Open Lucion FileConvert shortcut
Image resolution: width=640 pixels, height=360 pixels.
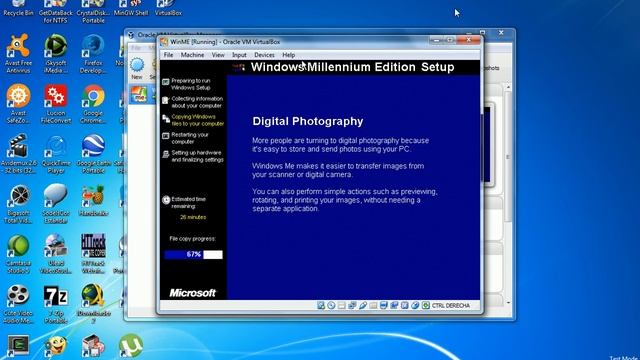pos(56,104)
